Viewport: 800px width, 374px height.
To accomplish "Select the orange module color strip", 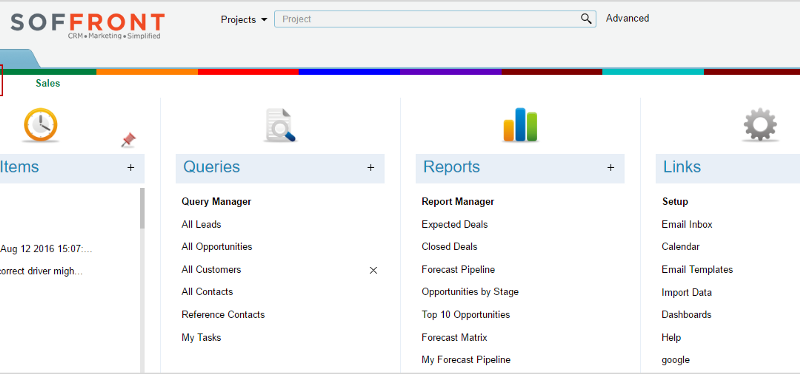I will coord(147,72).
